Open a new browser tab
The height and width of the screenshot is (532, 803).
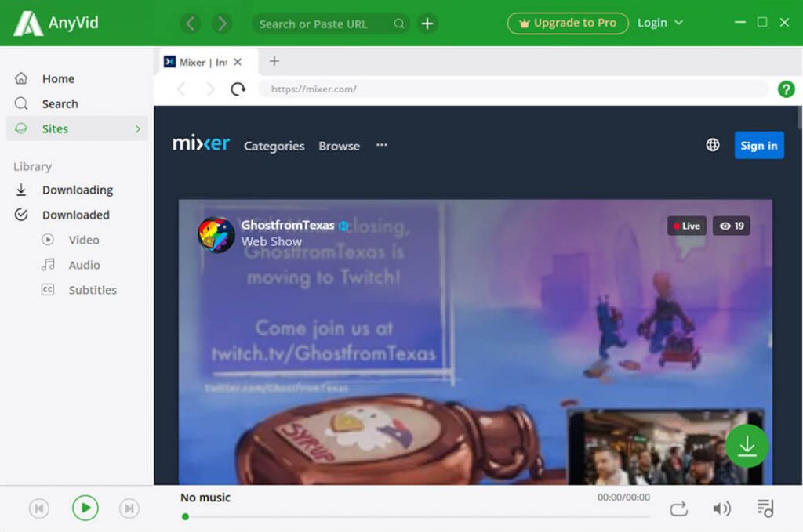[x=274, y=61]
